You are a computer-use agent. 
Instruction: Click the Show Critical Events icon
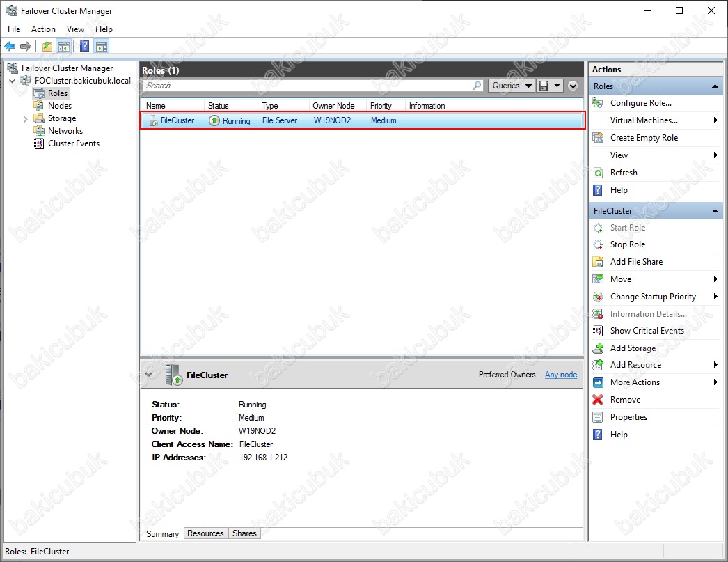[x=598, y=331]
